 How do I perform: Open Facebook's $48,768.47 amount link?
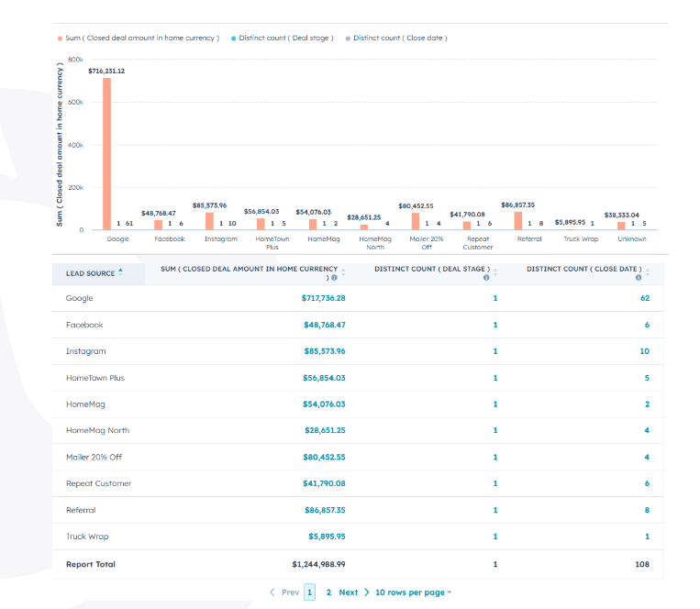pos(324,325)
